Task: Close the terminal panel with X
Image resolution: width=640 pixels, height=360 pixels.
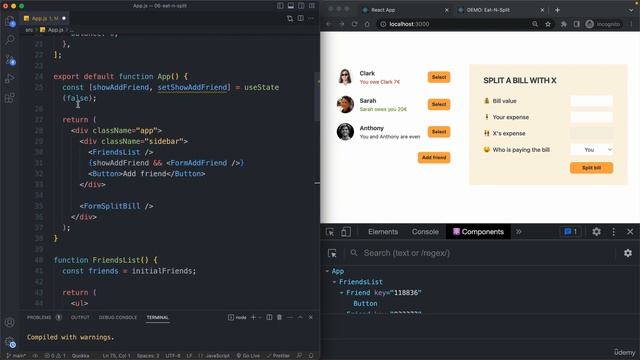Action: [x=311, y=317]
